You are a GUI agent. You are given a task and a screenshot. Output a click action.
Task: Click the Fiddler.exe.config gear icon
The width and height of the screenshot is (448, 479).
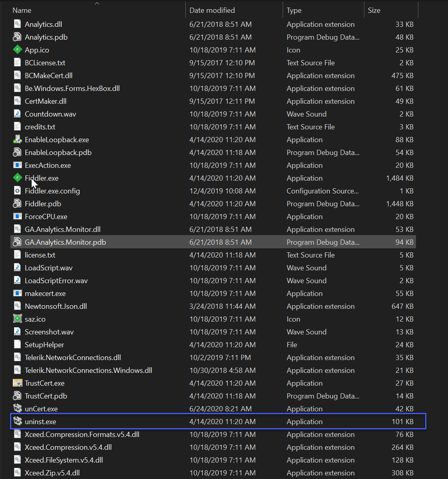pos(17,191)
